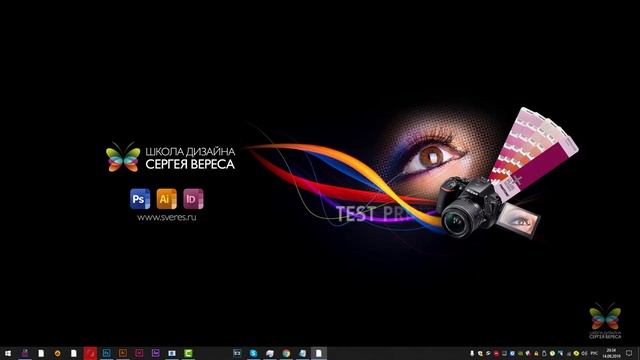The height and width of the screenshot is (360, 640).
Task: Open the orange round taskbar icon
Action: pos(58,353)
